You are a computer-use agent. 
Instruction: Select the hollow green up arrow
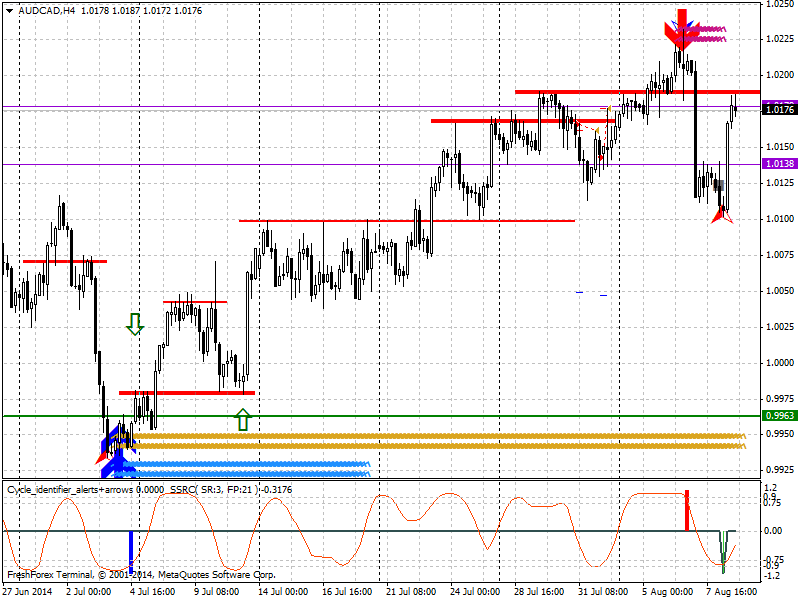tap(243, 419)
